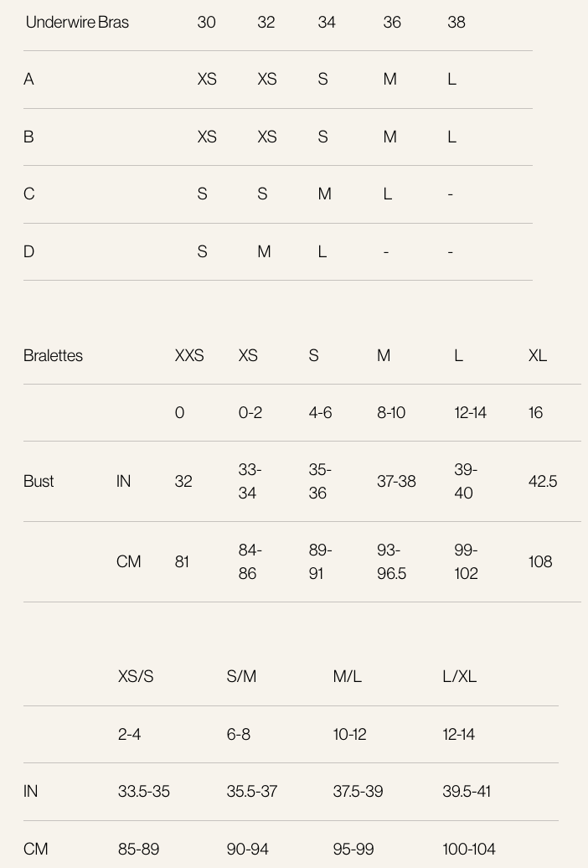Select the "XL" bralette column header

click(x=538, y=355)
